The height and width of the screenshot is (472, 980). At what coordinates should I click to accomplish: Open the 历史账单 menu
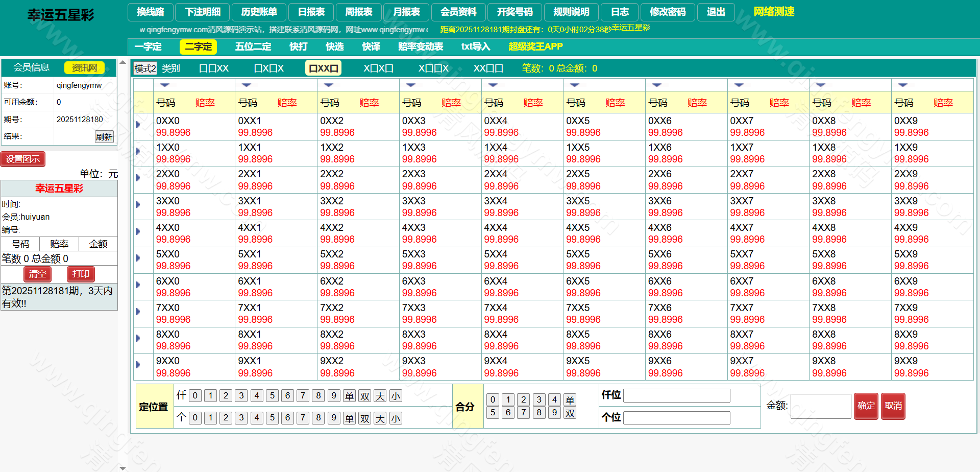click(x=259, y=12)
